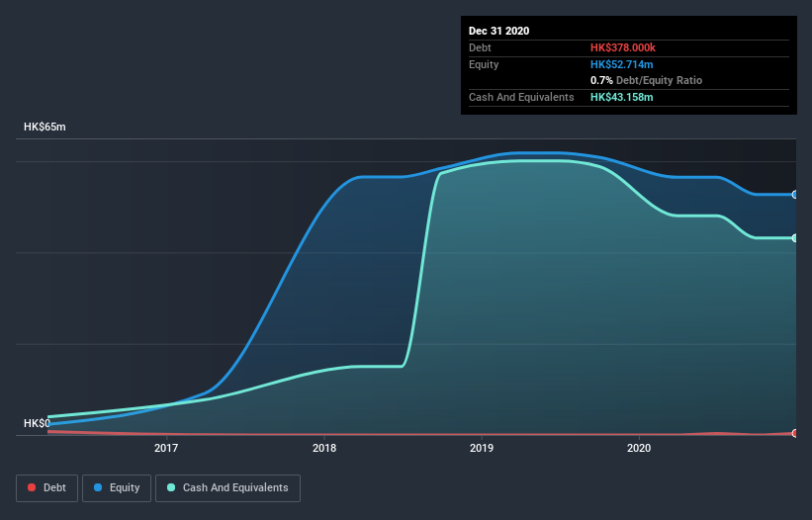Click the HK$65m y-axis label
The width and height of the screenshot is (812, 520).
tap(45, 127)
